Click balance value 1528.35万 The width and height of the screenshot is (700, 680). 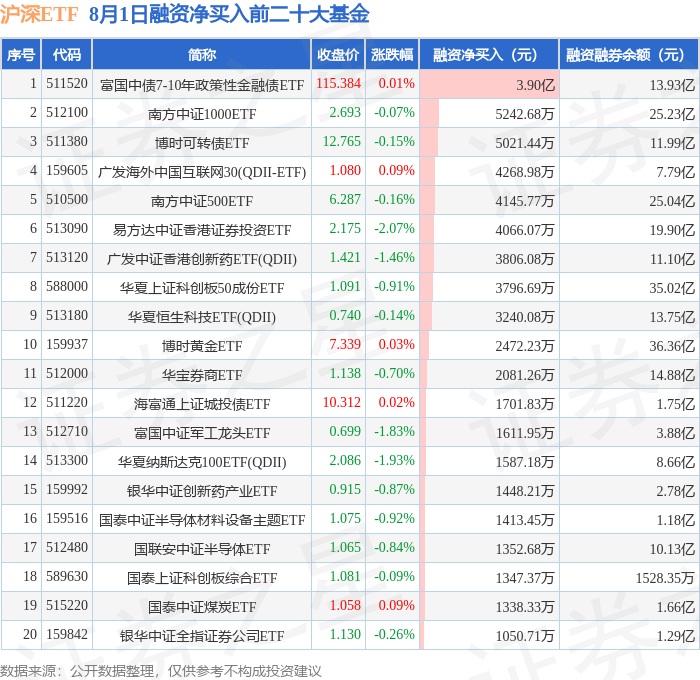(665, 578)
